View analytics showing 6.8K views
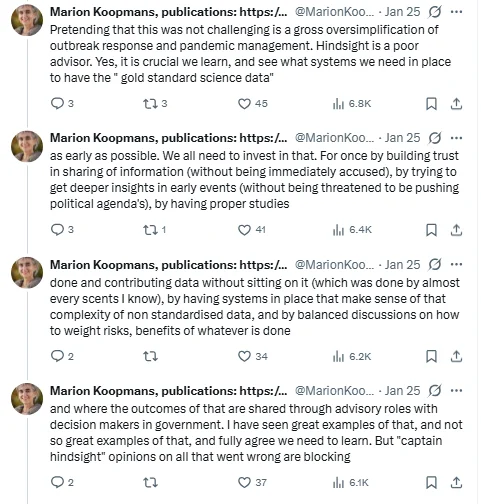The image size is (481, 504). [x=352, y=104]
